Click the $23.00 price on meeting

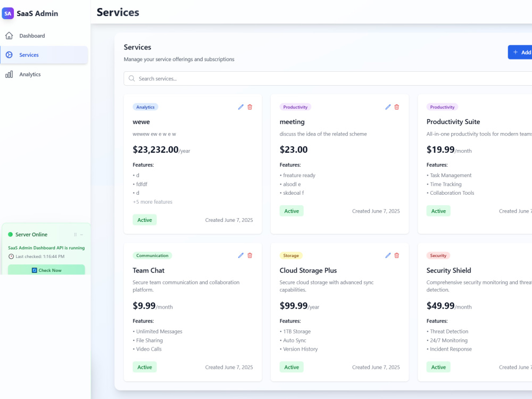pyautogui.click(x=294, y=149)
